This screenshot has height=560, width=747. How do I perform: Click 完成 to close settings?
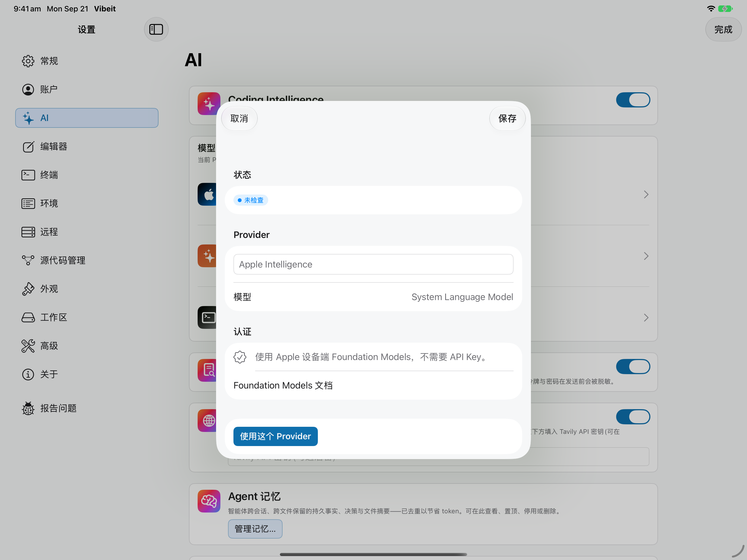click(x=723, y=29)
